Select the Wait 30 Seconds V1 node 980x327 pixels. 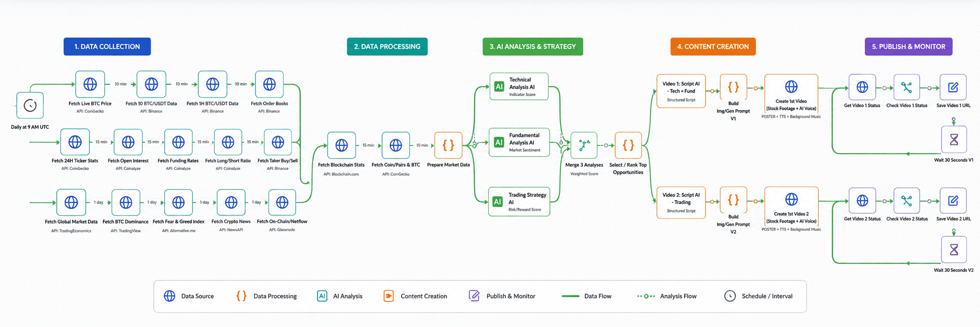tap(954, 140)
